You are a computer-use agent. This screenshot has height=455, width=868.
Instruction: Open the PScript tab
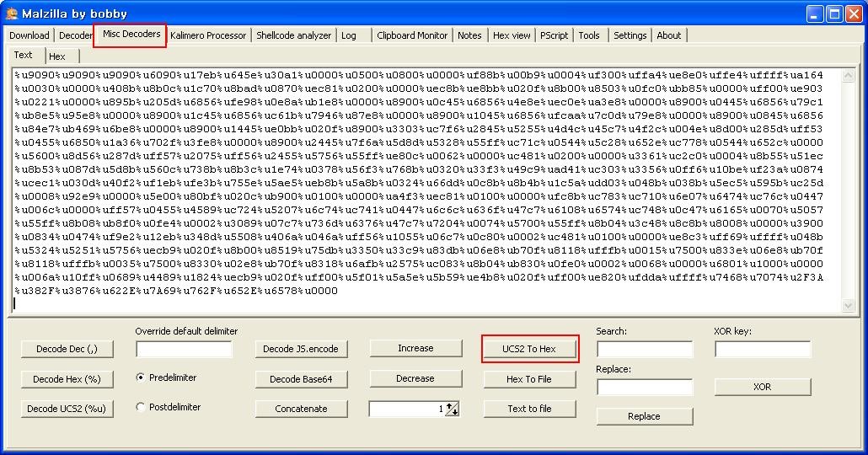555,35
